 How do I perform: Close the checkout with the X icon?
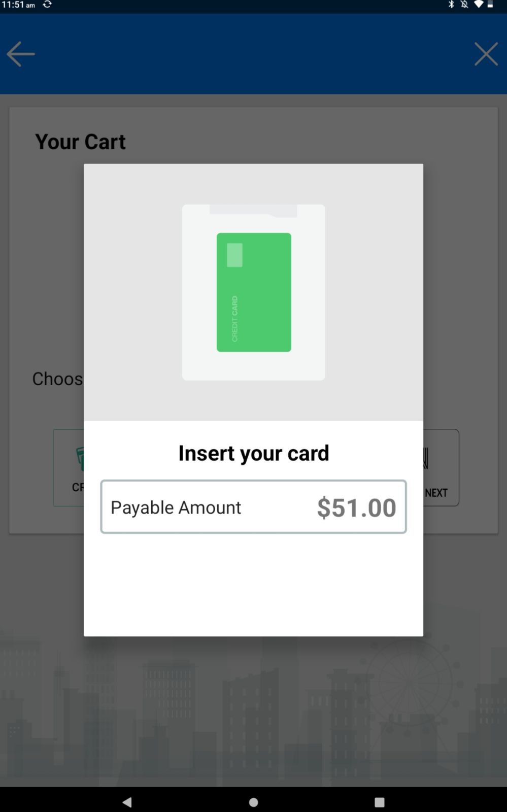[x=486, y=54]
